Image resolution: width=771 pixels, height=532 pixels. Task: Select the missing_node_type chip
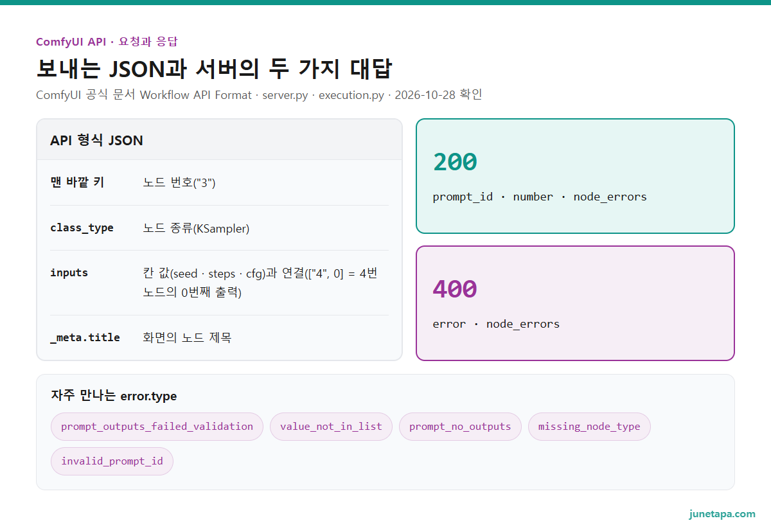[x=589, y=427]
